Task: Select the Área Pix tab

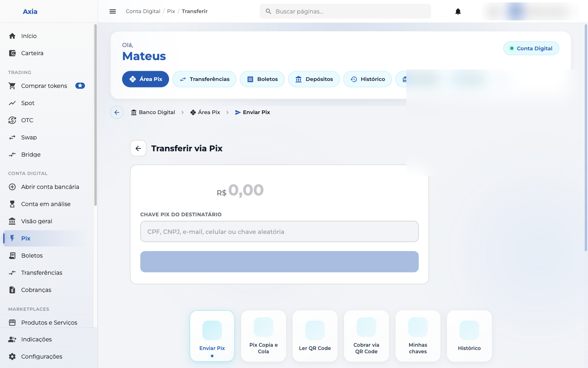Action: pos(145,79)
